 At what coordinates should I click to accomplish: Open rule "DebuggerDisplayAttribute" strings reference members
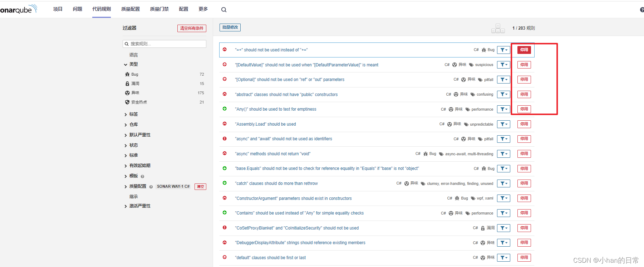[300, 243]
